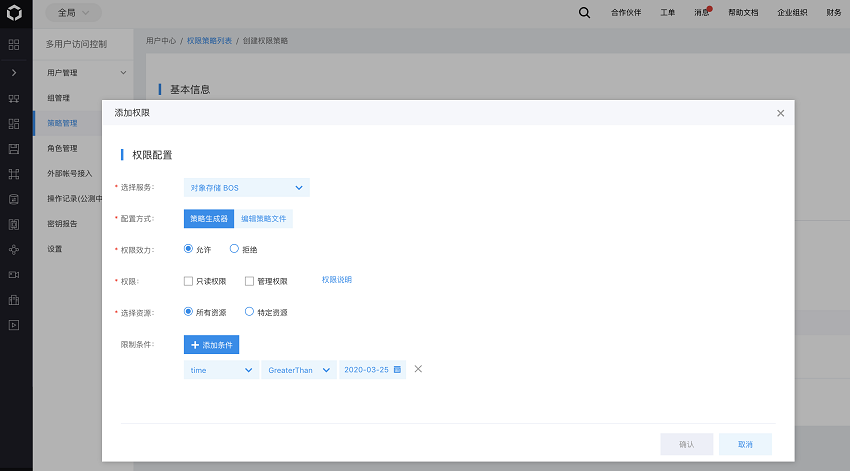Open 工单 in the top bar
This screenshot has width=850, height=471.
click(668, 12)
